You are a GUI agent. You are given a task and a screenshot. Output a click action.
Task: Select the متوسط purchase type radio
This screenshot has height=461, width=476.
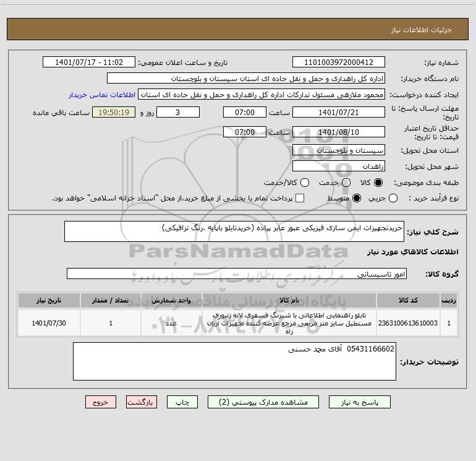(357, 198)
